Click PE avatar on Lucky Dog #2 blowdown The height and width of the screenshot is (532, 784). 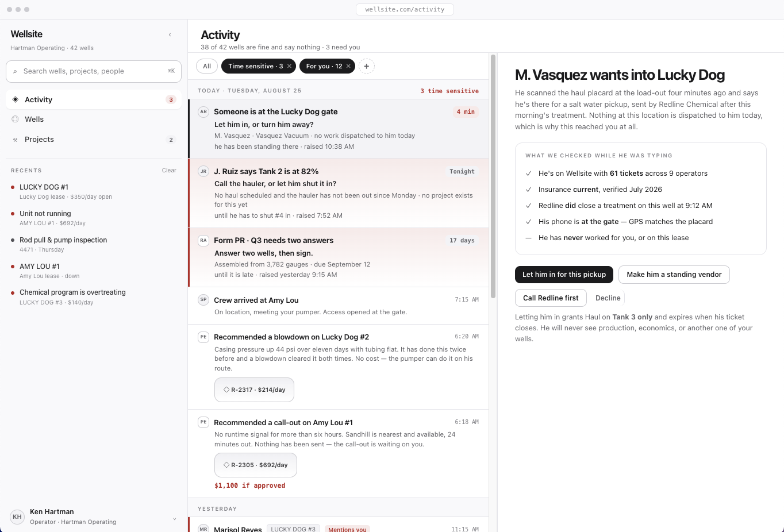(x=203, y=337)
